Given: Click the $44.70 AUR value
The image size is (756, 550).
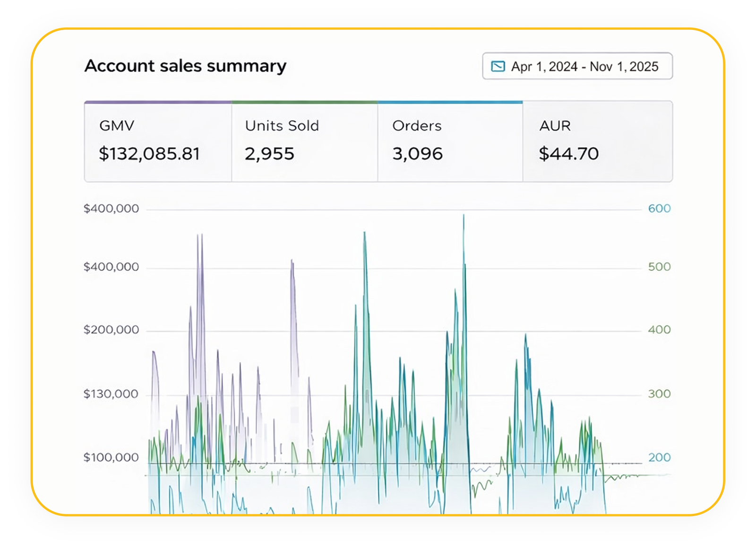Looking at the screenshot, I should click(x=568, y=154).
